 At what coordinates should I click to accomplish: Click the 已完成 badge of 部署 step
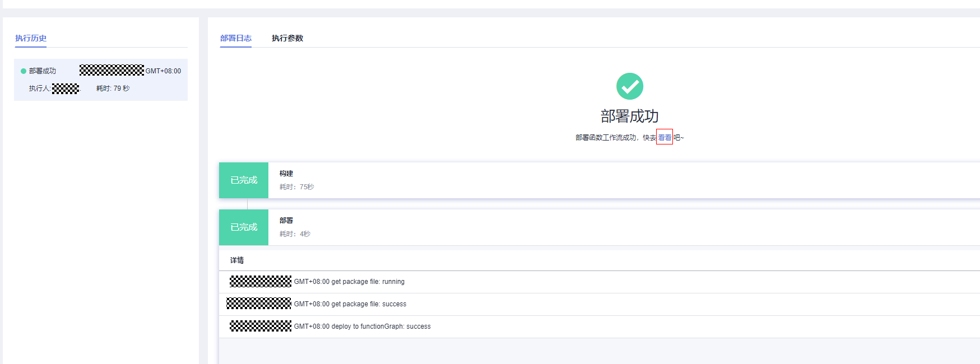(x=244, y=227)
